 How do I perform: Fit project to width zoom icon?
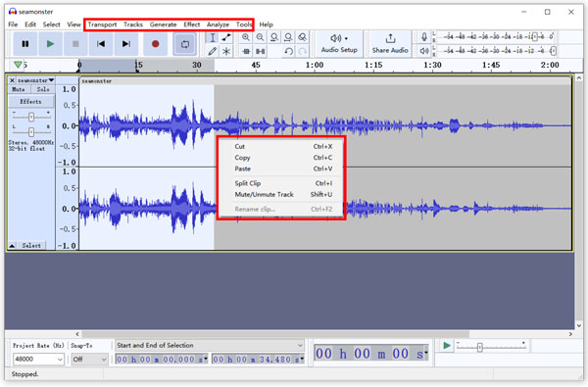288,37
